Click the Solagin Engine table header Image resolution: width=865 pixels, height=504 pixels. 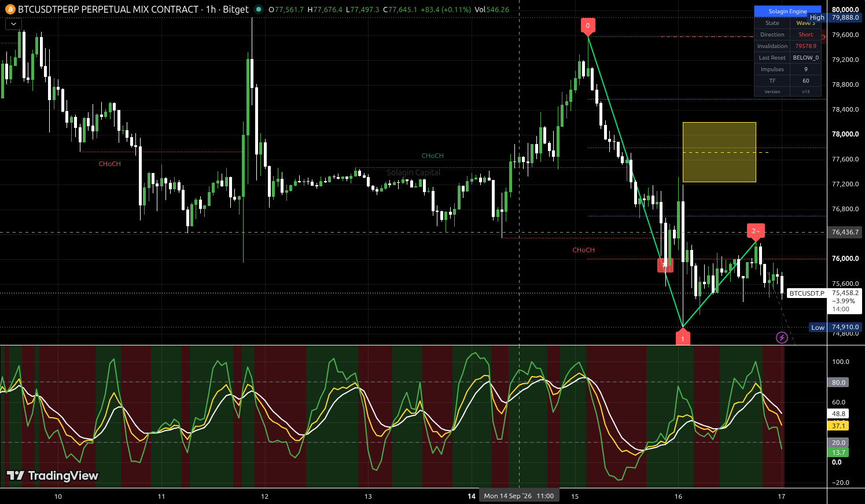point(787,11)
